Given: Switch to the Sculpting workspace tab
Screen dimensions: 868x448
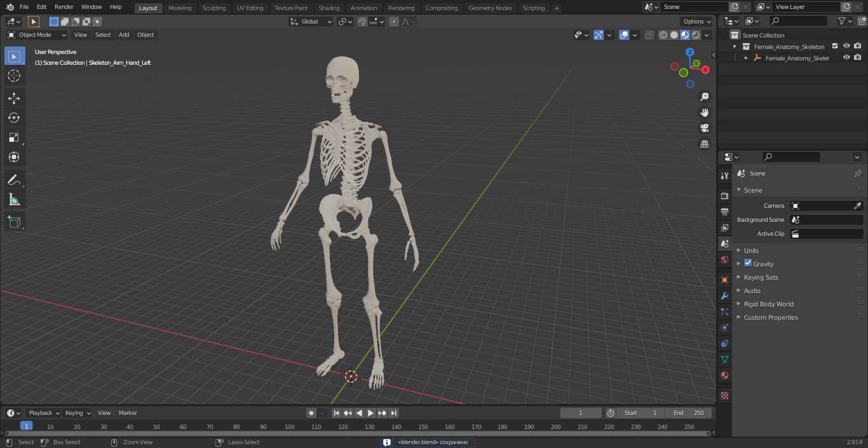Looking at the screenshot, I should (214, 8).
